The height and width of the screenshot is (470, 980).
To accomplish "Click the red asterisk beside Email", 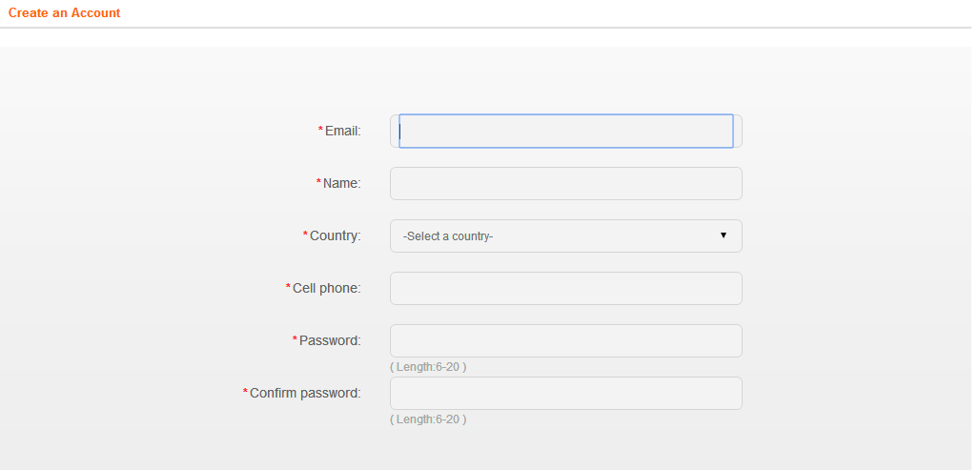I will tap(320, 130).
